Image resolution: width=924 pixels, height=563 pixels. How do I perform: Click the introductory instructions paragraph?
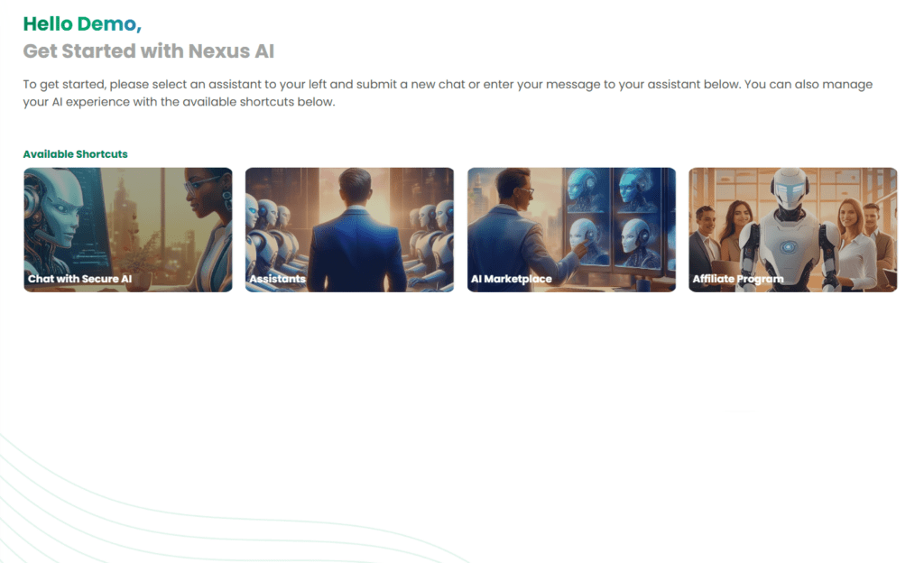tap(448, 93)
